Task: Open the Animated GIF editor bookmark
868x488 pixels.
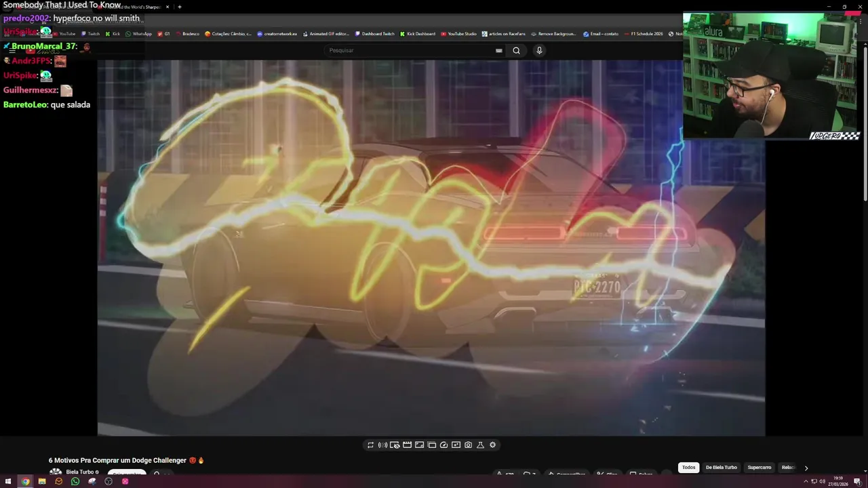Action: click(326, 34)
